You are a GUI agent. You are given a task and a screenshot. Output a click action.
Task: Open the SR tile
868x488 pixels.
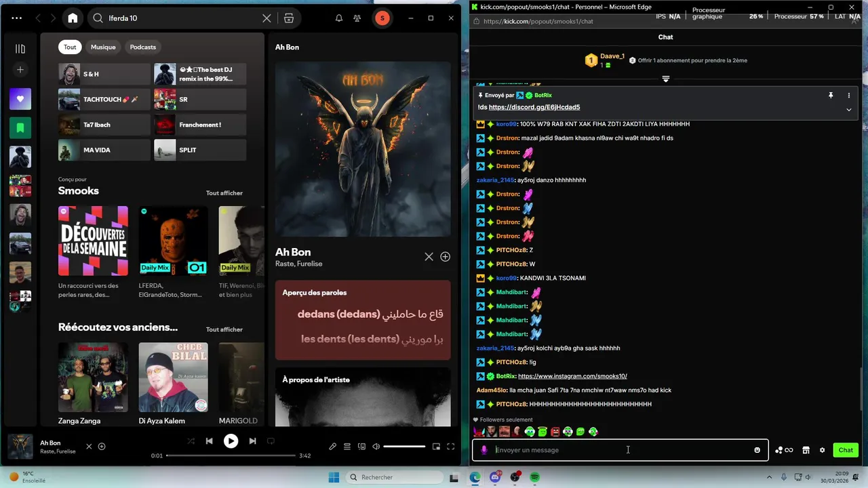(x=200, y=99)
